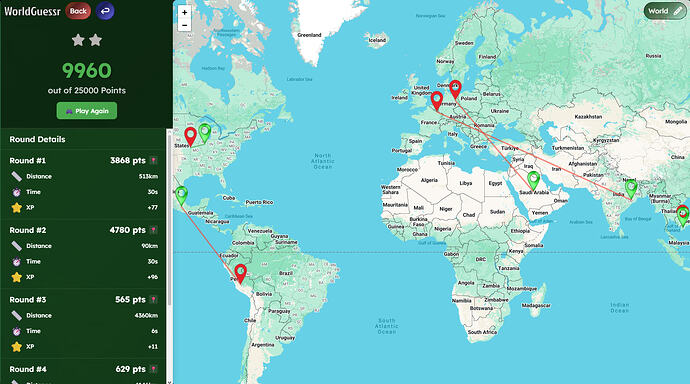The height and width of the screenshot is (384, 690).
Task: Click the red guess pin near Denmark
Action: point(455,89)
